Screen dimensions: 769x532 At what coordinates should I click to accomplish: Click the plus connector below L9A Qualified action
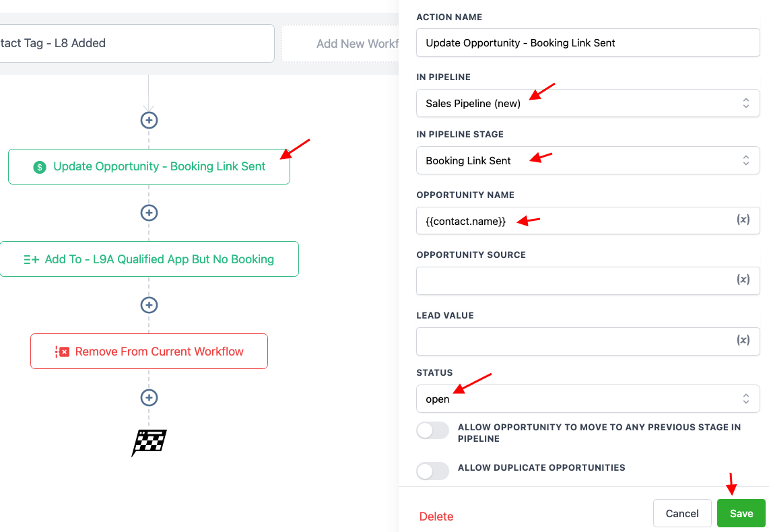tap(149, 305)
